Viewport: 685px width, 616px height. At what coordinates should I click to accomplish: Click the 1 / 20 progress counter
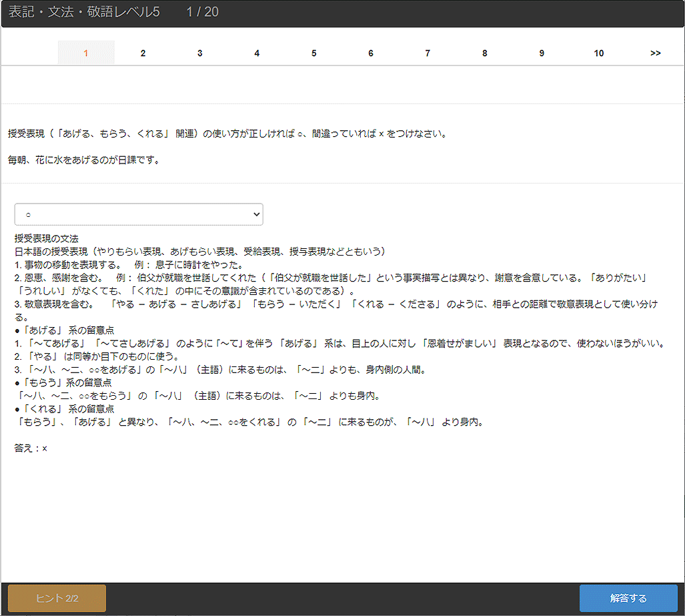pos(202,12)
